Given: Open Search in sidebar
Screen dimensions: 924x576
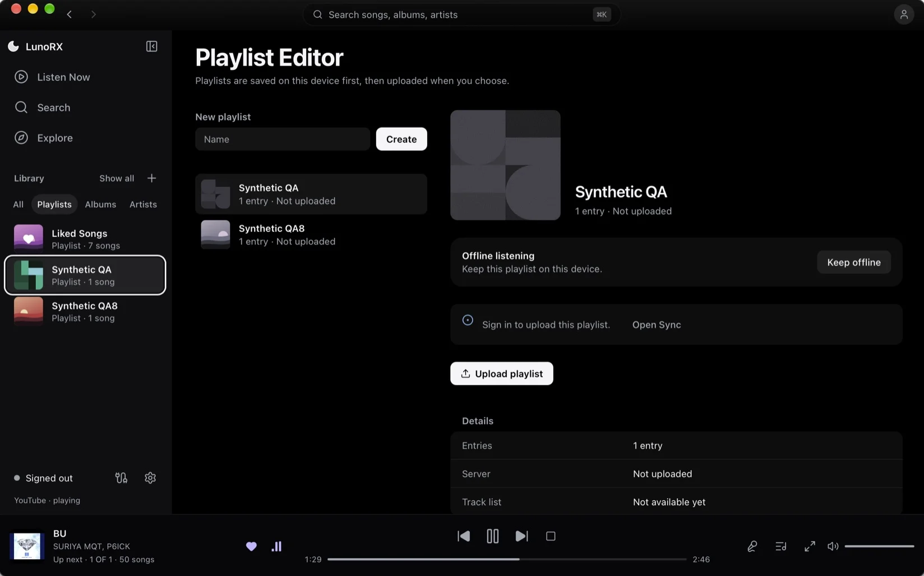Looking at the screenshot, I should coord(86,108).
